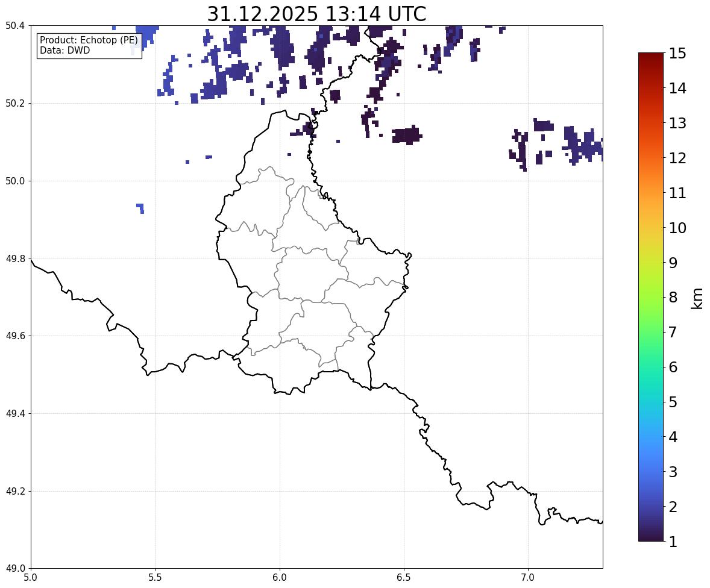Click the longitude axis label '6.0'

(x=280, y=578)
